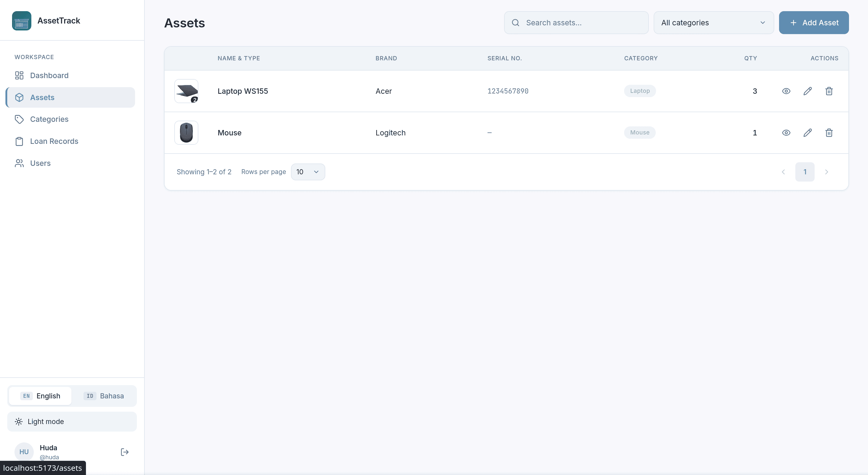Click the Logitech brand cell
Screen dimensions: 868x475
point(390,133)
